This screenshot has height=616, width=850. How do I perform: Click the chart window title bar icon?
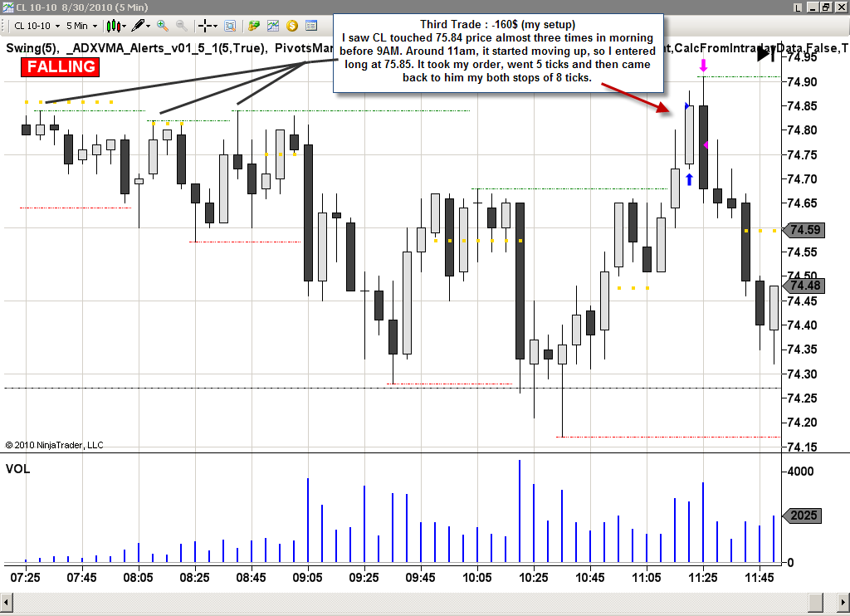7,7
